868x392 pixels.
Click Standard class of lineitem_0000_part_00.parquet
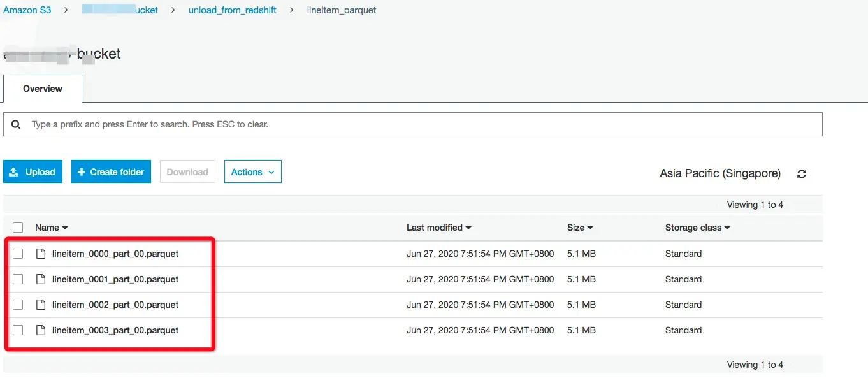tap(683, 254)
